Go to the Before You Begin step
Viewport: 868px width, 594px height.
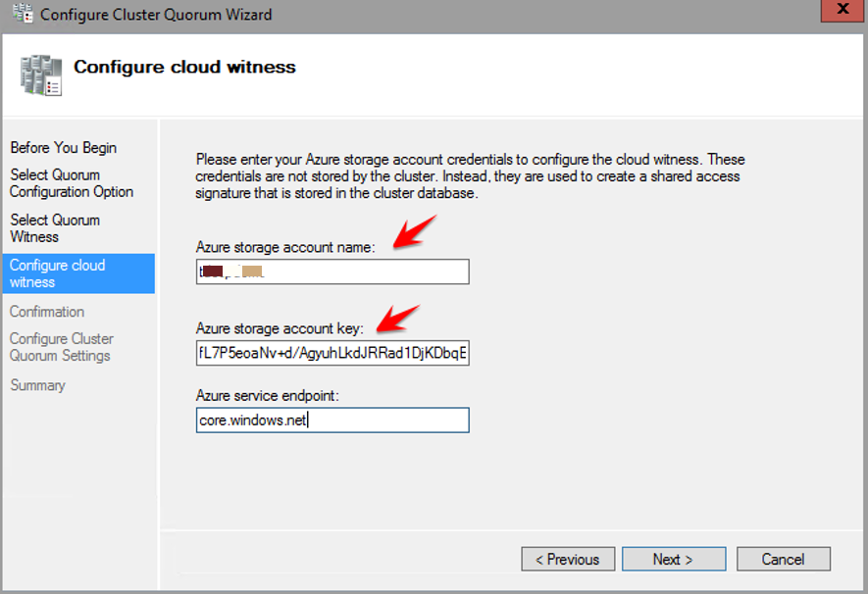[x=64, y=148]
